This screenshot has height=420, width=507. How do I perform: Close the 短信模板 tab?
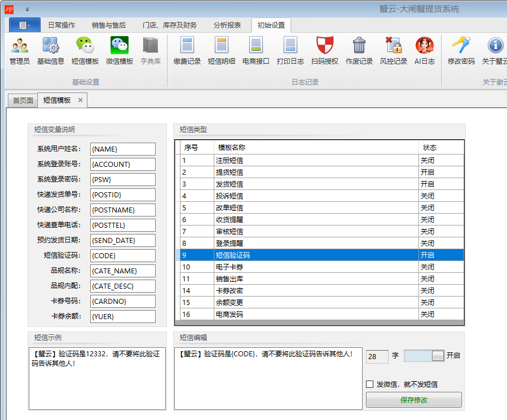click(x=80, y=100)
